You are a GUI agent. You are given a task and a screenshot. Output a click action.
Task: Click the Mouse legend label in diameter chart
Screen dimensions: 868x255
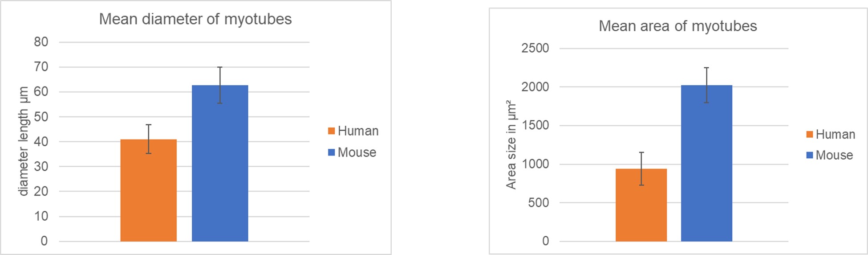tap(357, 152)
